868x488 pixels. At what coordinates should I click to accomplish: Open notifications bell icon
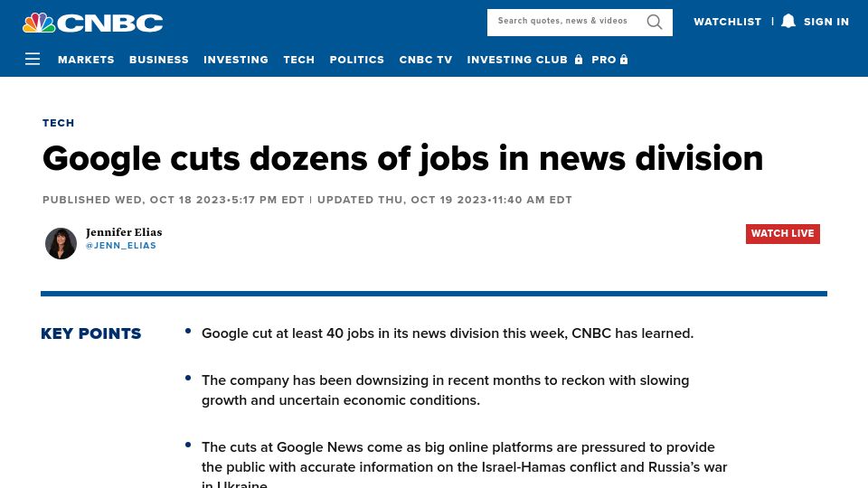coord(788,22)
